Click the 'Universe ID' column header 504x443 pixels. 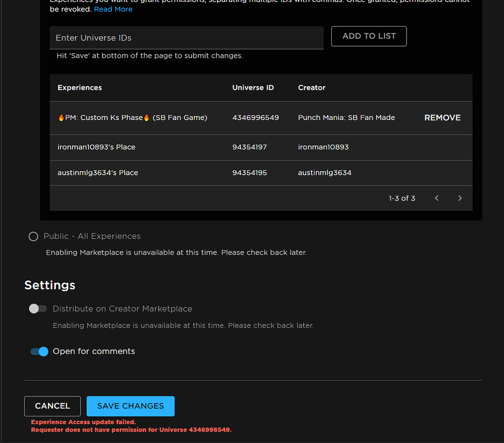click(x=253, y=87)
